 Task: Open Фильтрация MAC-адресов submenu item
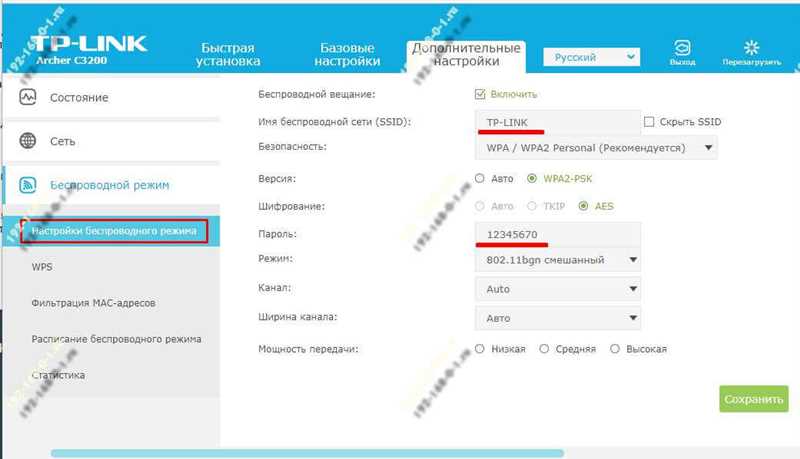[x=93, y=303]
